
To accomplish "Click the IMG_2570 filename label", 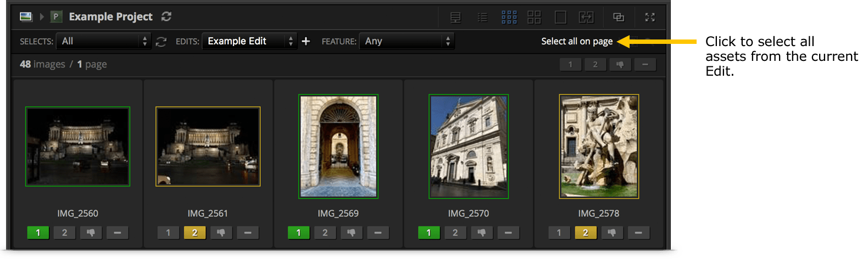I will click(x=469, y=213).
